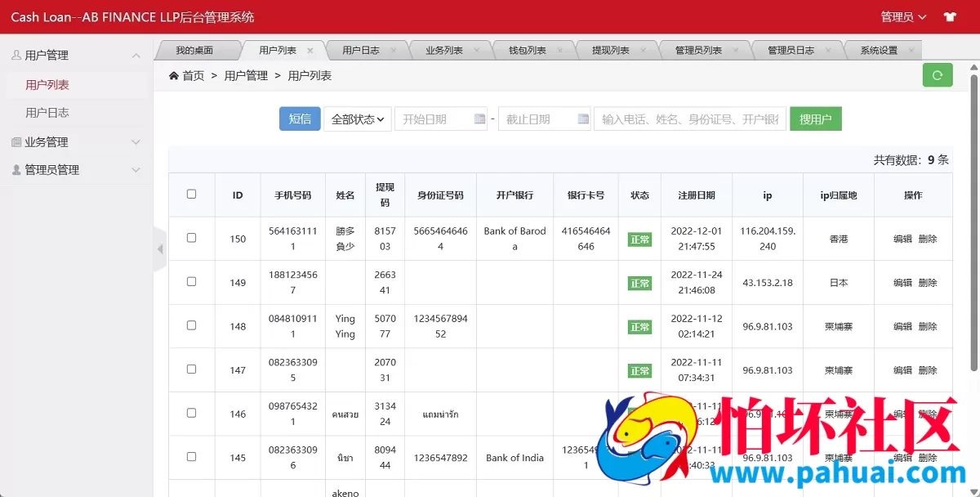Image resolution: width=980 pixels, height=497 pixels.
Task: Open 用户列表 in the sidebar
Action: (x=47, y=85)
